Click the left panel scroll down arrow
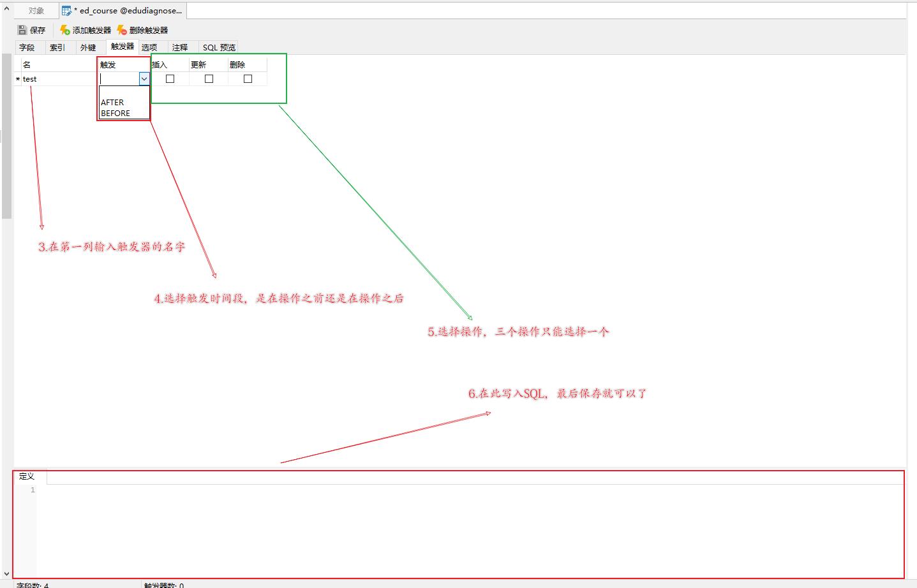917x588 pixels. 6,574
